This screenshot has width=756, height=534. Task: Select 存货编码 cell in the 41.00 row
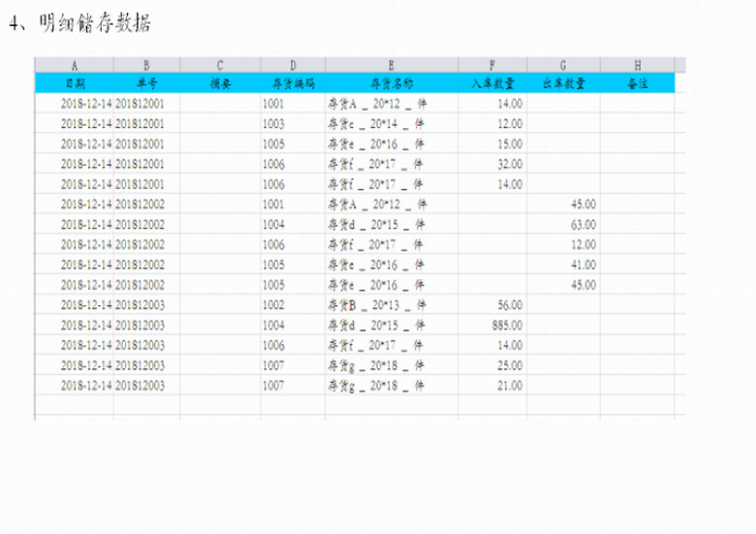(x=293, y=265)
